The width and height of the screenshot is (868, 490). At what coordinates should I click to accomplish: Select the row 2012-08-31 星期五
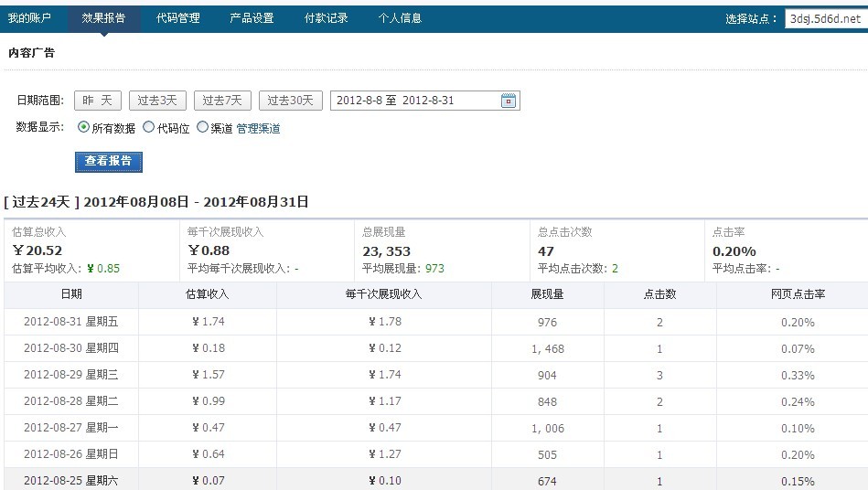[436, 322]
